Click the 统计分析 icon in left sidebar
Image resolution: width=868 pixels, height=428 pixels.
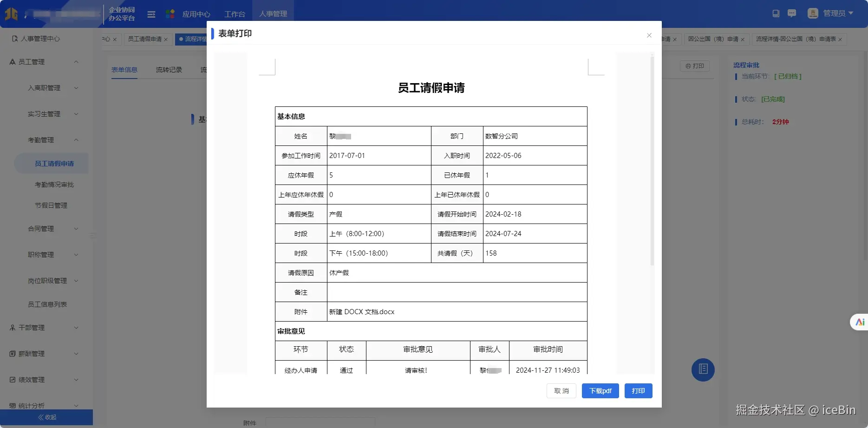[13, 405]
